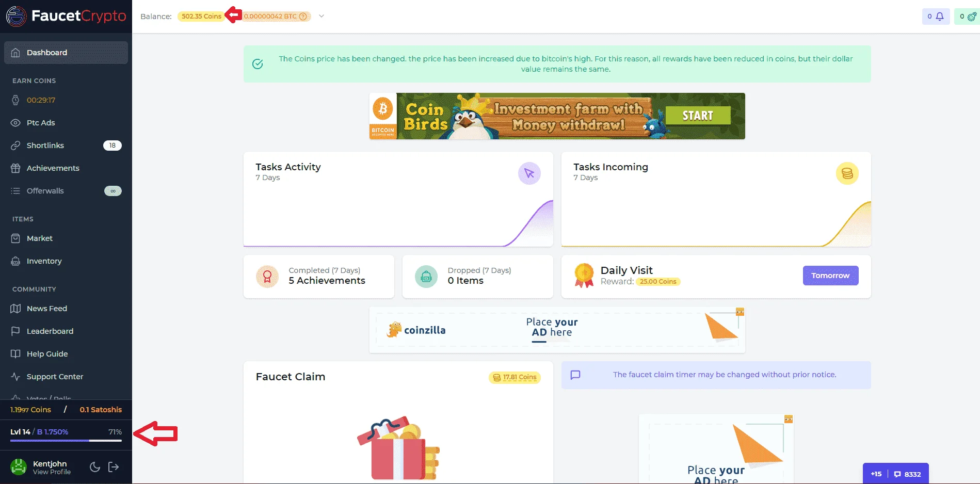
Task: Click the +15 chat counter
Action: [x=876, y=474]
